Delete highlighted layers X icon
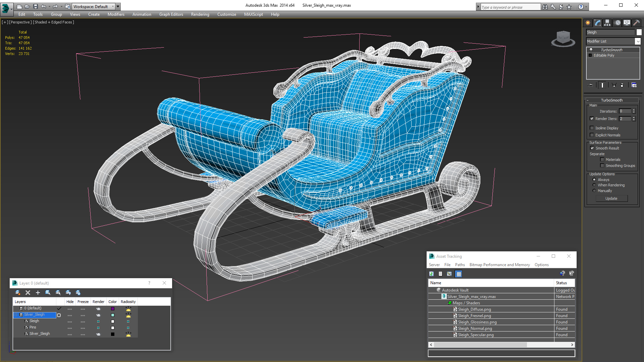This screenshot has width=644, height=362. coord(28,293)
